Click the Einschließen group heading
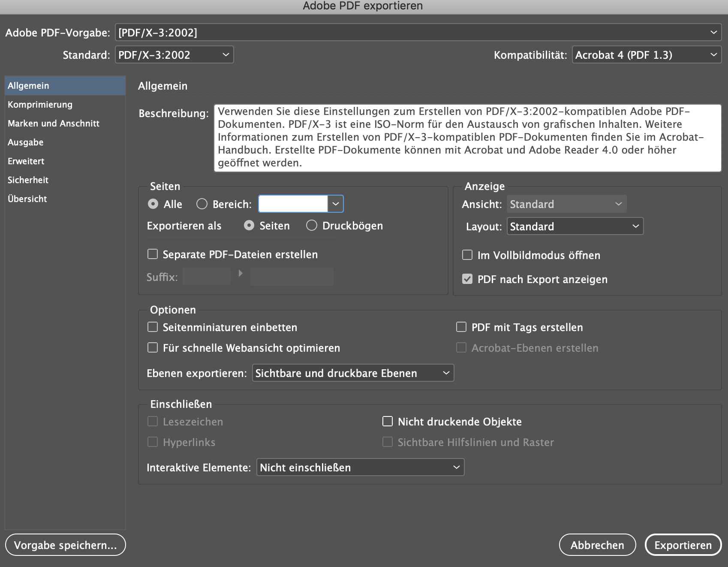The height and width of the screenshot is (567, 728). coord(181,404)
